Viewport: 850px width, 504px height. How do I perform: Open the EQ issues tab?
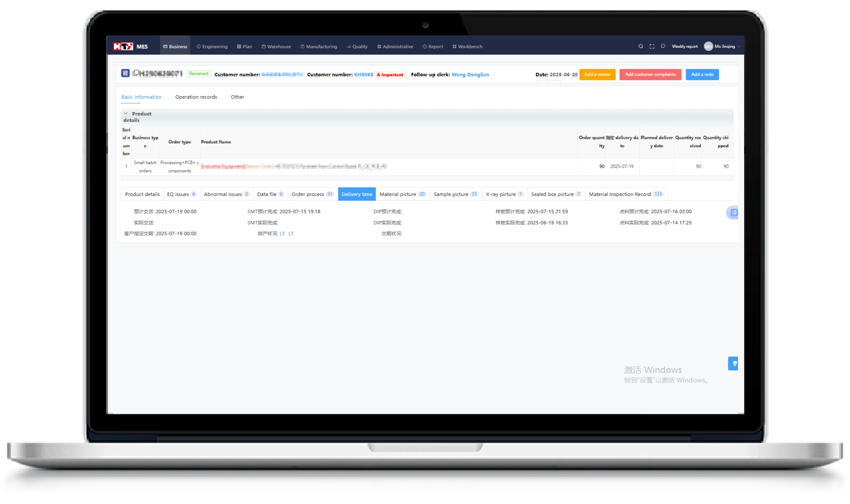click(x=181, y=194)
